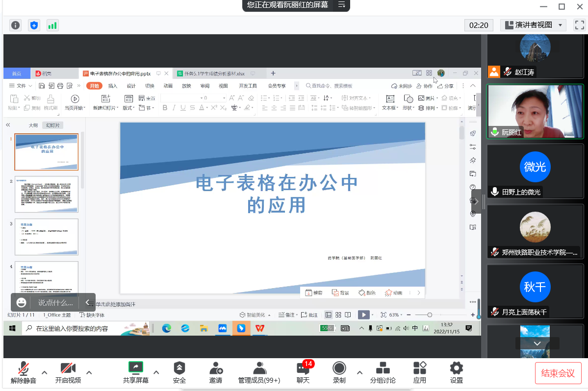Expand video options arrow beside 开启视频

pos(89,373)
